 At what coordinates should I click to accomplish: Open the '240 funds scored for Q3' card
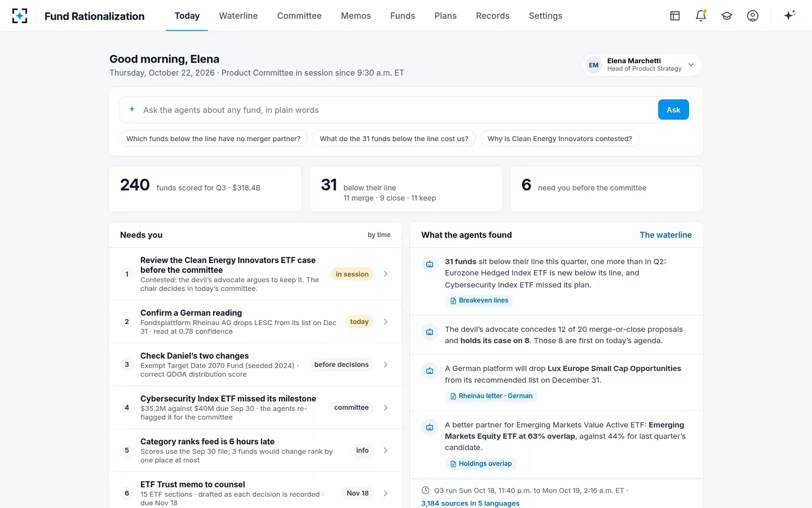point(205,189)
